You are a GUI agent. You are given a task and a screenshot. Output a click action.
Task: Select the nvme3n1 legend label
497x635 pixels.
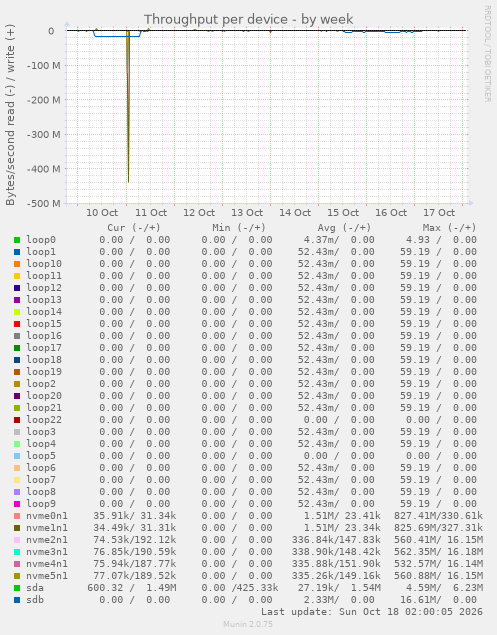[x=47, y=552]
